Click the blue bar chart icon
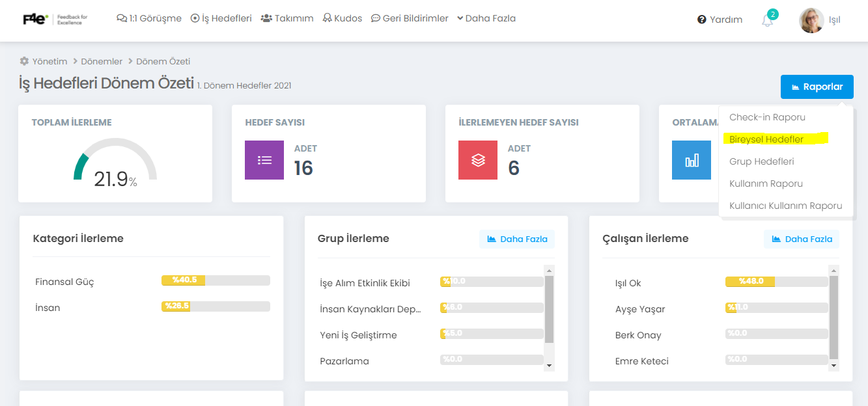Image resolution: width=868 pixels, height=406 pixels. pos(692,160)
